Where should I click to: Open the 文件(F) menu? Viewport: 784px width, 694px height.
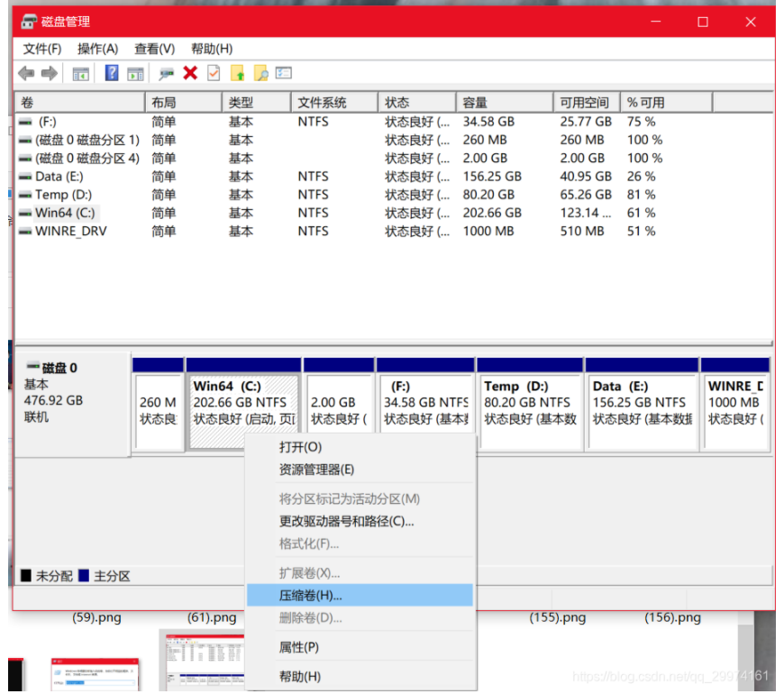coord(42,49)
